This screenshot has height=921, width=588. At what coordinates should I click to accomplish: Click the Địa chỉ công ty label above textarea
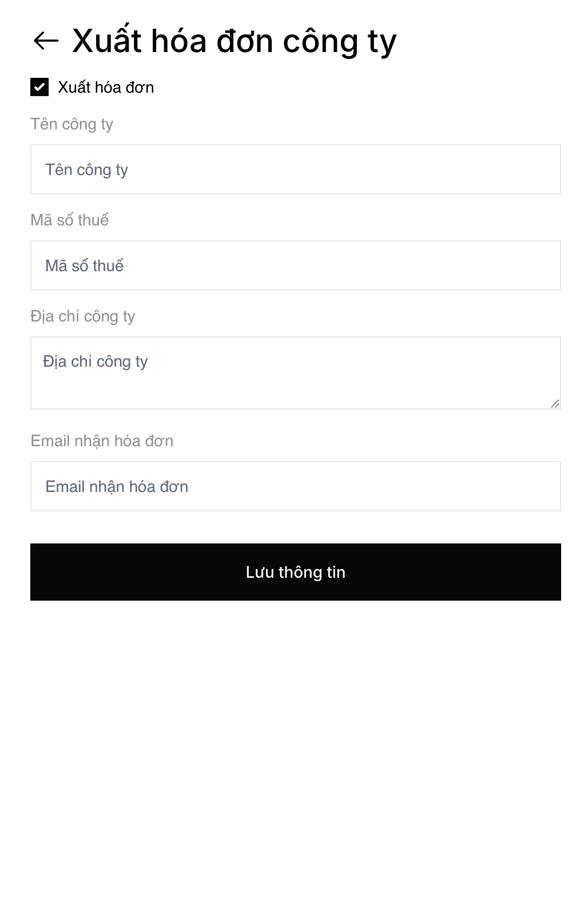tap(82, 316)
